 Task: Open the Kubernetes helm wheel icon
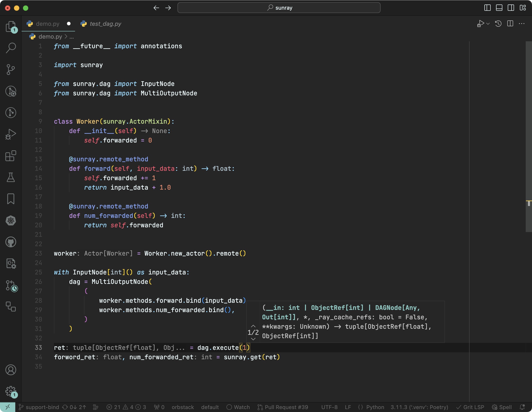click(11, 221)
